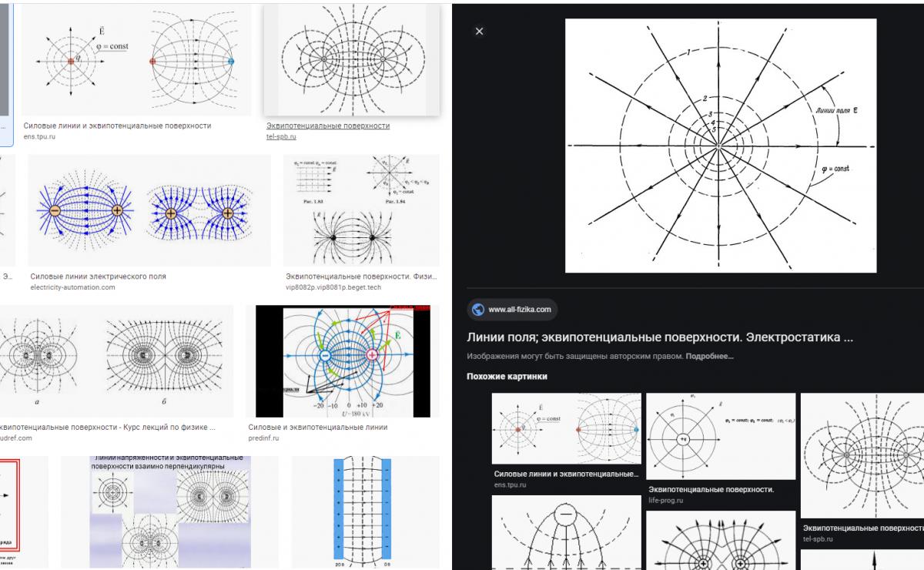
Task: Click the 'Подробнее...' copyright link
Action: 709,357
